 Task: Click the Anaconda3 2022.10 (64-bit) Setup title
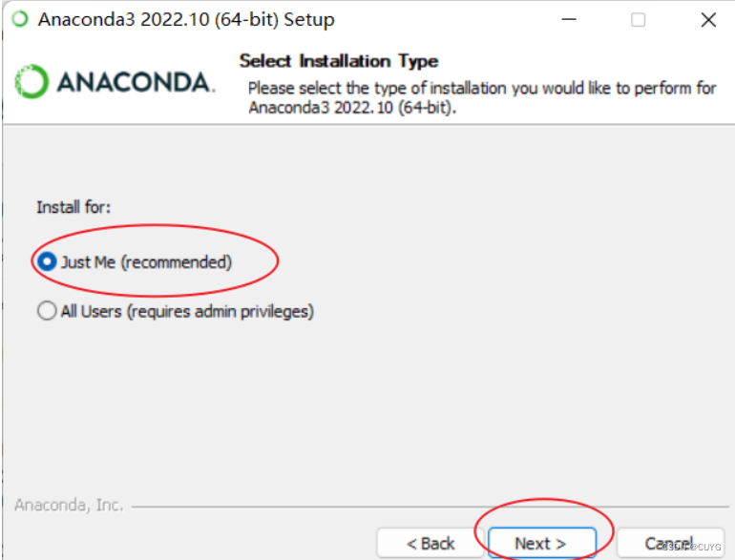coord(186,20)
